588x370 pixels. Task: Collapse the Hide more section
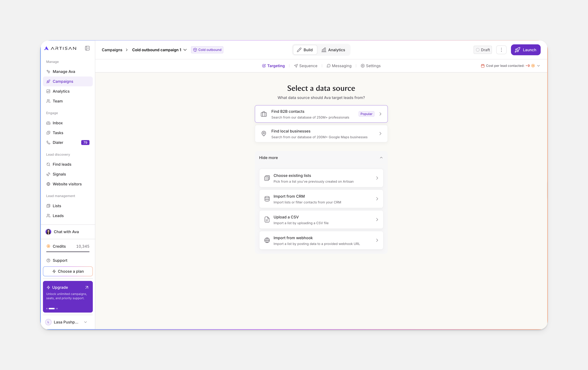(321, 158)
